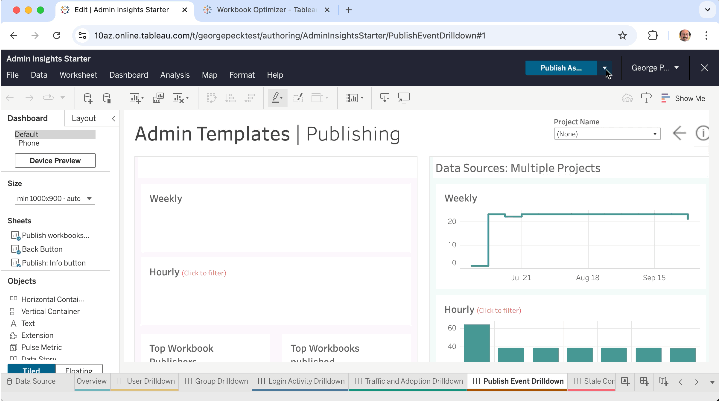Screen dimensions: 720x402
Task: Open the Format menu
Action: (242, 75)
